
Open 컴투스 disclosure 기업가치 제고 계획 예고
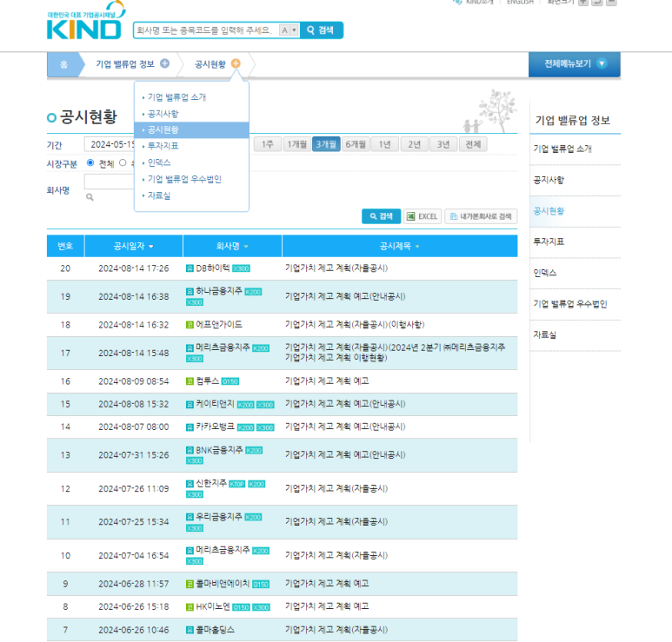coord(327,381)
